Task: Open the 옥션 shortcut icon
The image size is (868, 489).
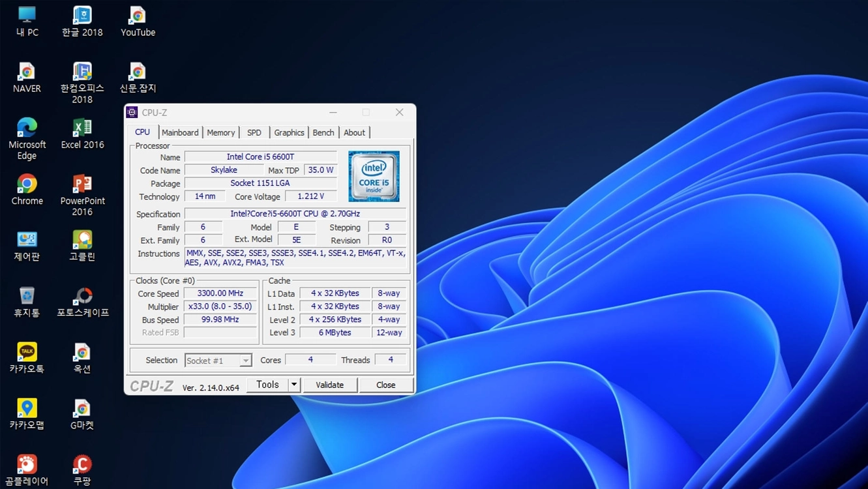Action: click(x=82, y=358)
